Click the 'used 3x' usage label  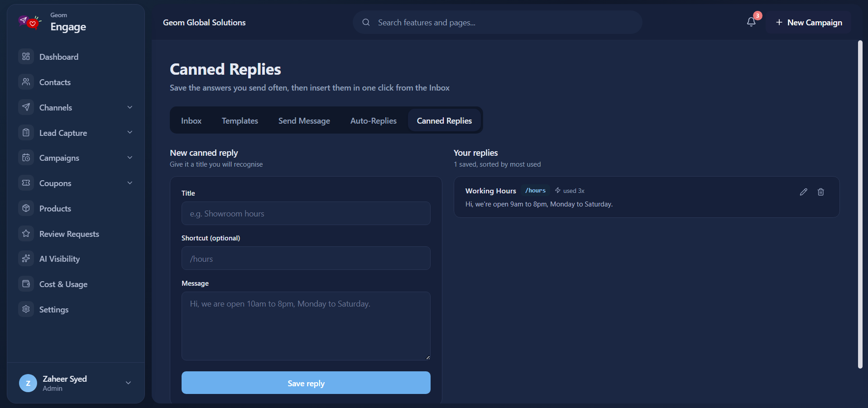570,191
